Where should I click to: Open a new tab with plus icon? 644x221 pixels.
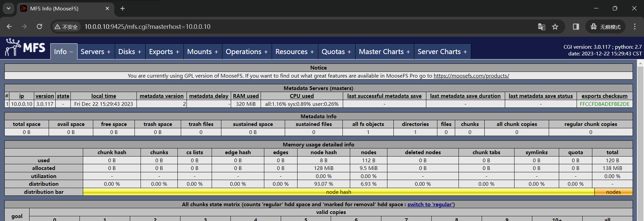coord(123,8)
